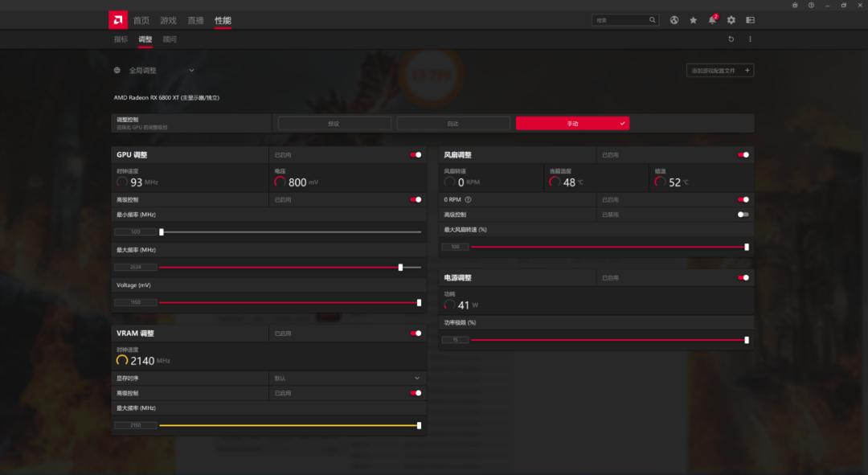Toggle the sidebar panel layout icon
This screenshot has height=475, width=868.
pos(750,20)
